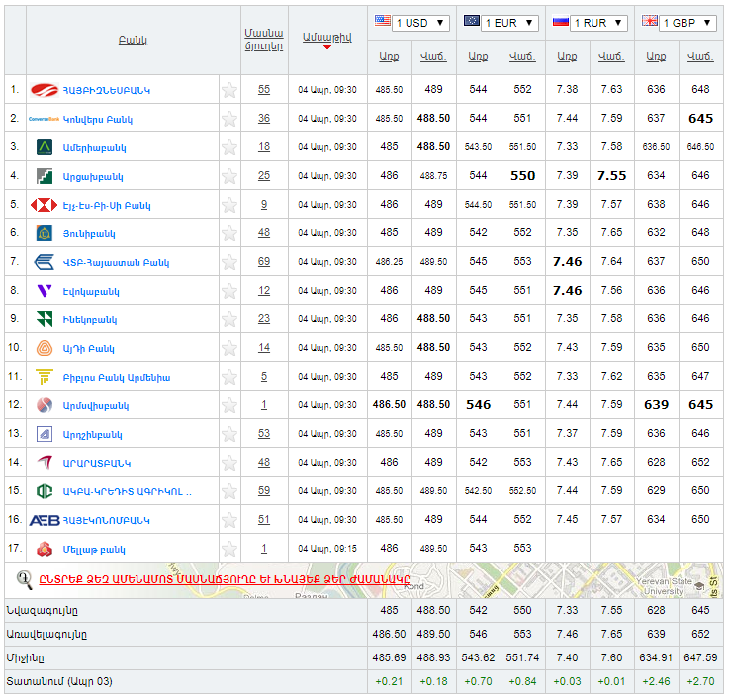Sort by USD buy rate column header

click(389, 57)
